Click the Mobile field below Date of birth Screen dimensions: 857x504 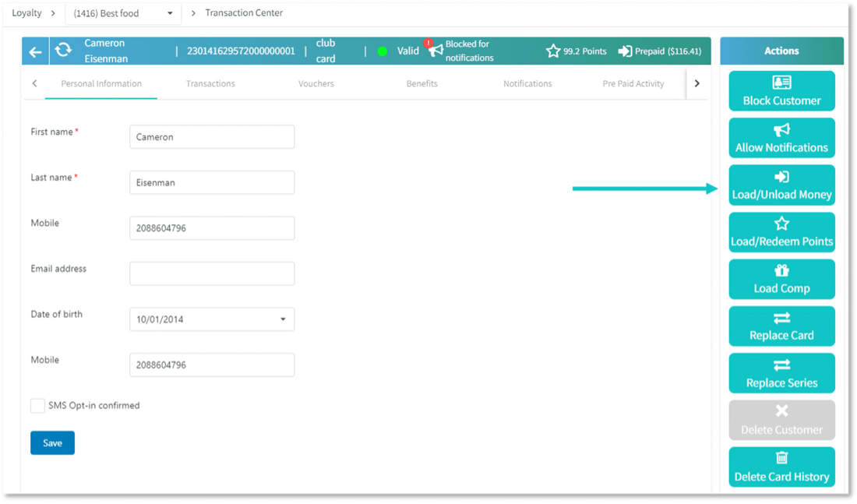(x=212, y=365)
